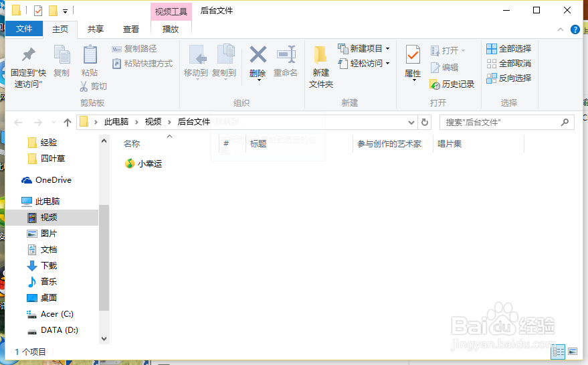This screenshot has width=588, height=365.
Task: Switch to View (查看) tab
Action: [x=131, y=29]
